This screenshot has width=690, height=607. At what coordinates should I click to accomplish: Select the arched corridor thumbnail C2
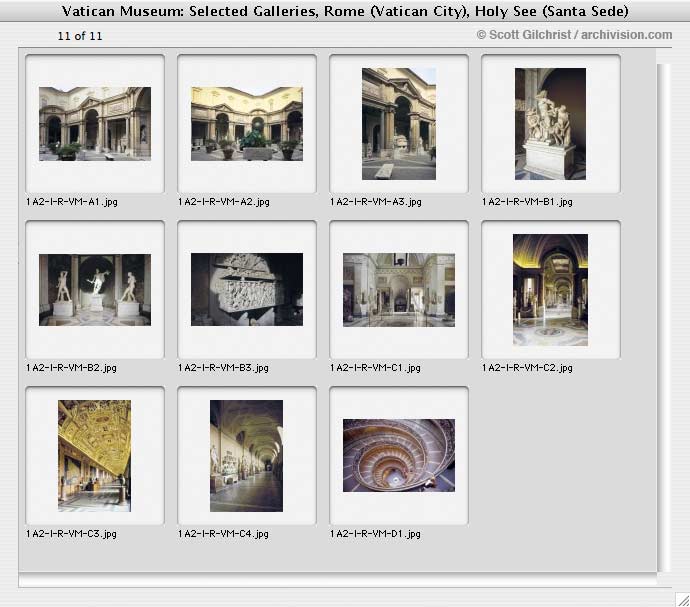click(551, 290)
